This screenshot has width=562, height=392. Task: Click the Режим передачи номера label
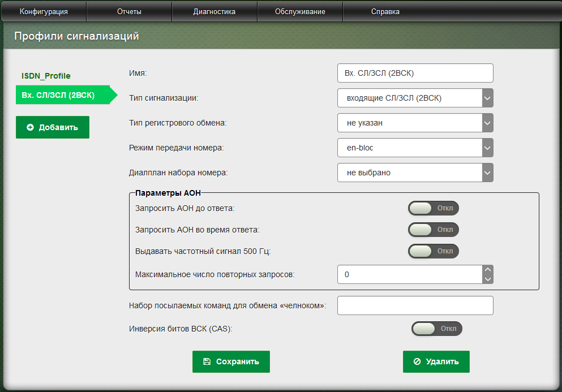click(177, 148)
